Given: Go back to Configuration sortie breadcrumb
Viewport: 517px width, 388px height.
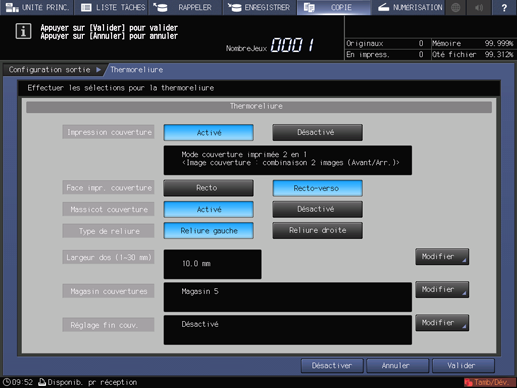Looking at the screenshot, I should tap(53, 70).
